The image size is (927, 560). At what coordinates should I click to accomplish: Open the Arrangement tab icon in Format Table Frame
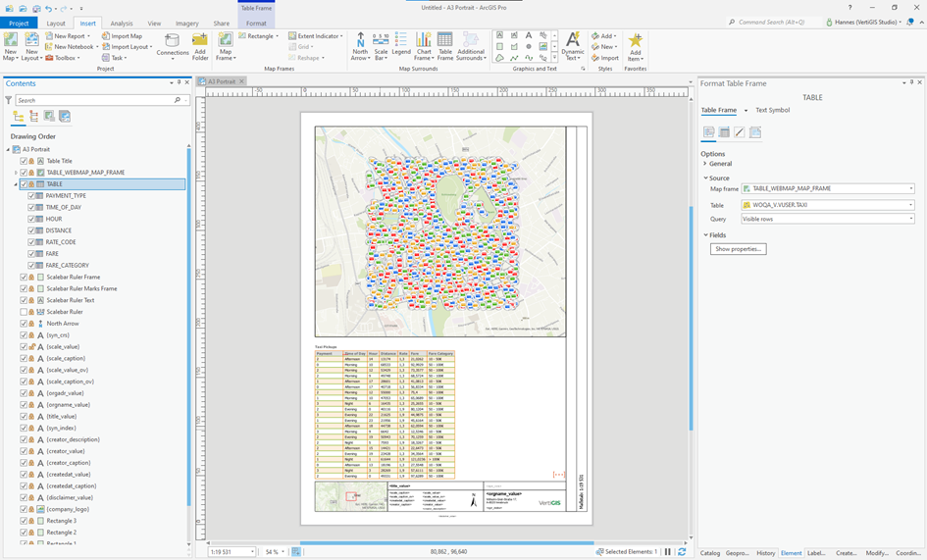click(724, 132)
